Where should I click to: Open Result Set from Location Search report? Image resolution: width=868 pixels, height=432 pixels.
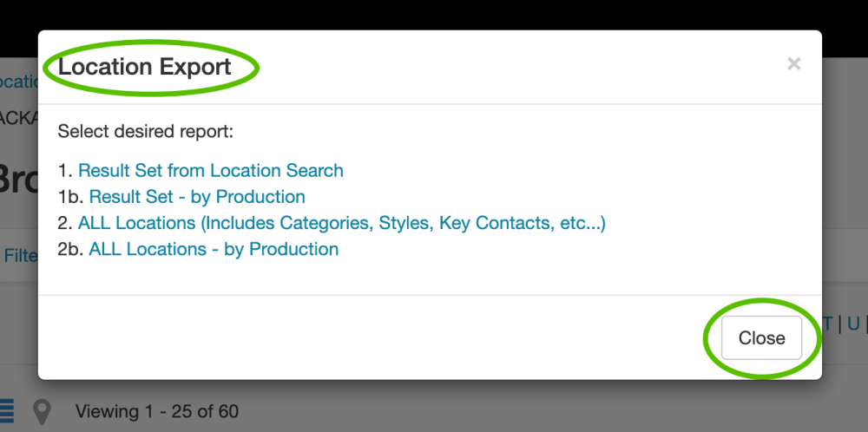coord(211,171)
